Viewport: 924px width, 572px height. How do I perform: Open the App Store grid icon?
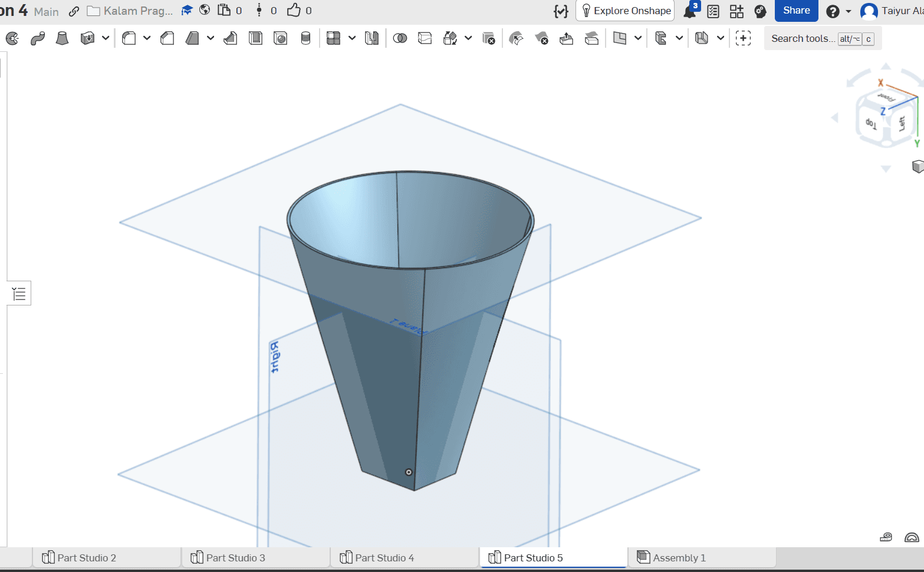736,11
